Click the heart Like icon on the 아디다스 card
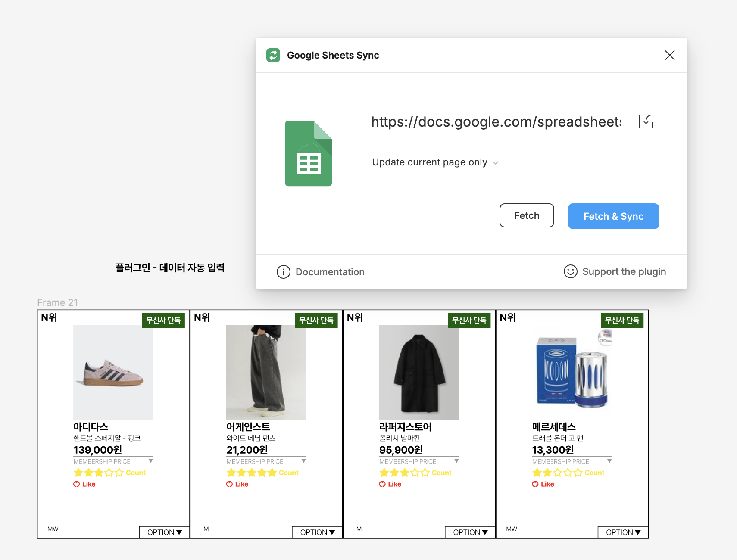 coord(77,484)
